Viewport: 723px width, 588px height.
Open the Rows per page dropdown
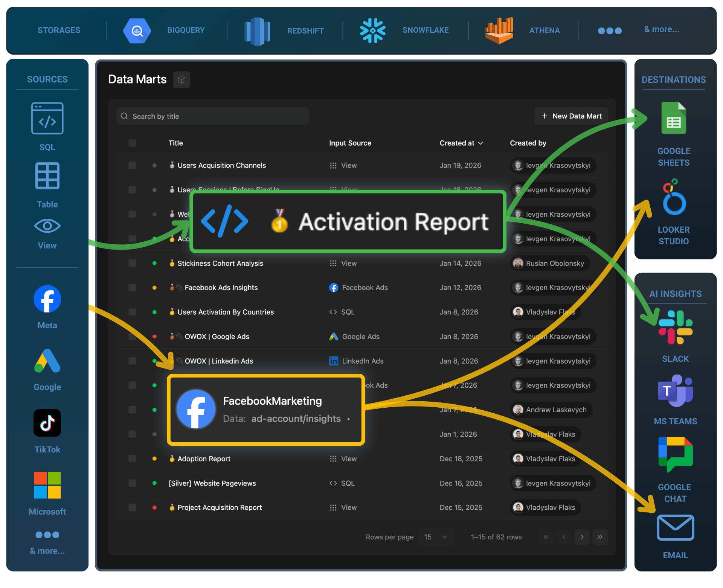coord(436,537)
